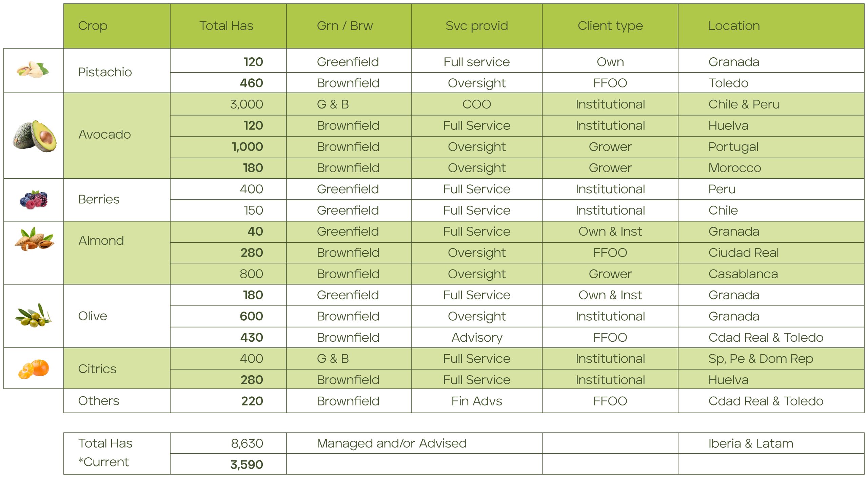Click the pistachio icon
Image resolution: width=868 pixels, height=478 pixels.
33,70
